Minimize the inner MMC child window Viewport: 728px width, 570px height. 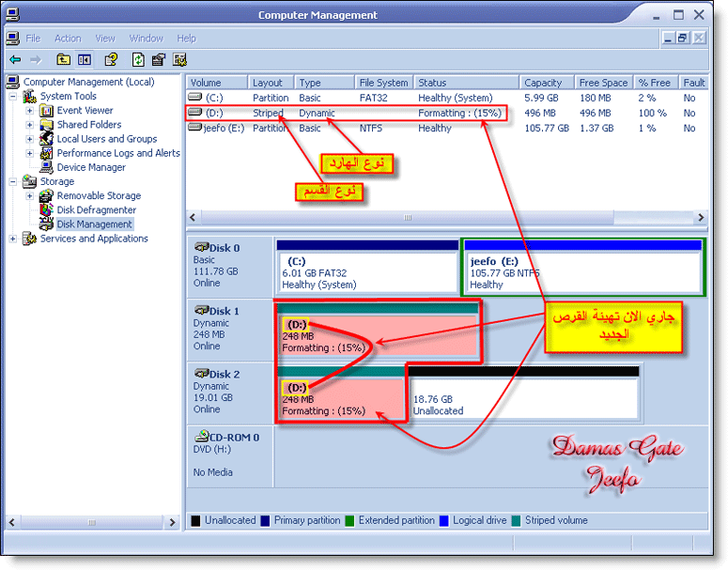(x=668, y=39)
